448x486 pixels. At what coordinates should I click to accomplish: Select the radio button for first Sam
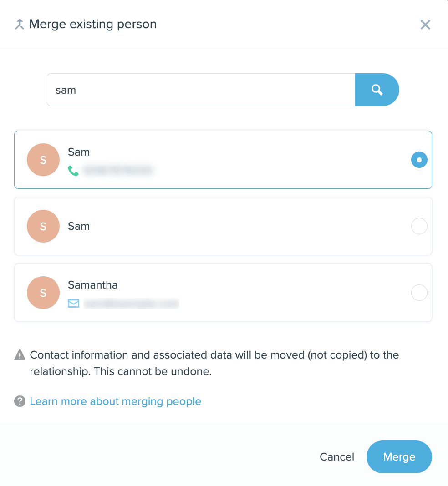(419, 160)
